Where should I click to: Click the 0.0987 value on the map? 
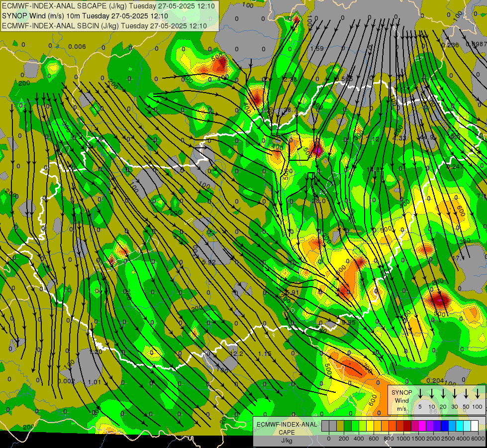click(x=477, y=44)
